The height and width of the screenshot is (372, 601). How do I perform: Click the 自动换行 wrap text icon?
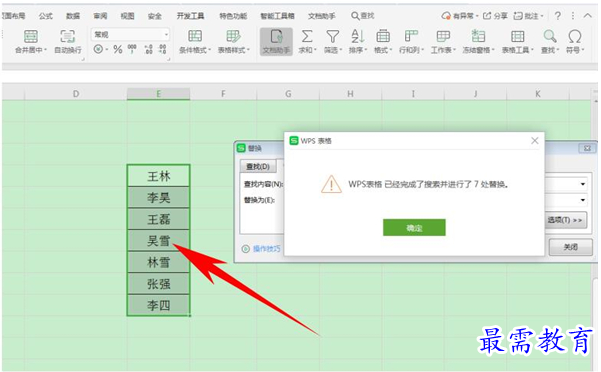point(67,36)
